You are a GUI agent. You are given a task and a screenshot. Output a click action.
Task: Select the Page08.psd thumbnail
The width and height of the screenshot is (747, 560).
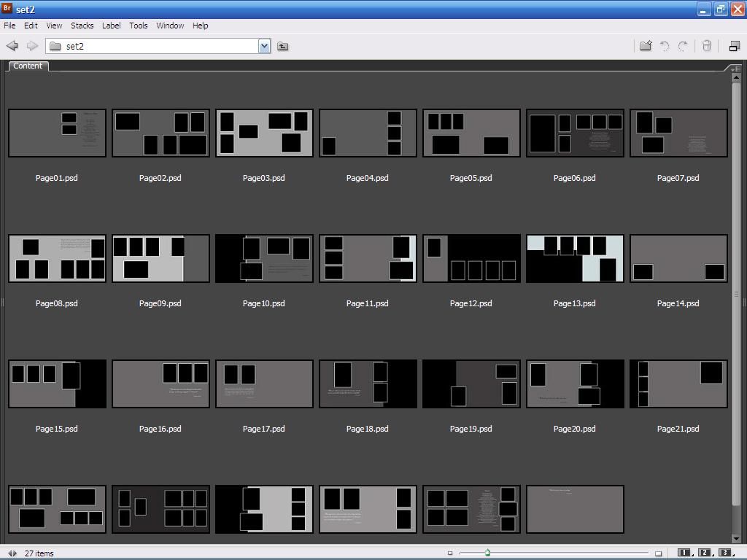pos(57,259)
